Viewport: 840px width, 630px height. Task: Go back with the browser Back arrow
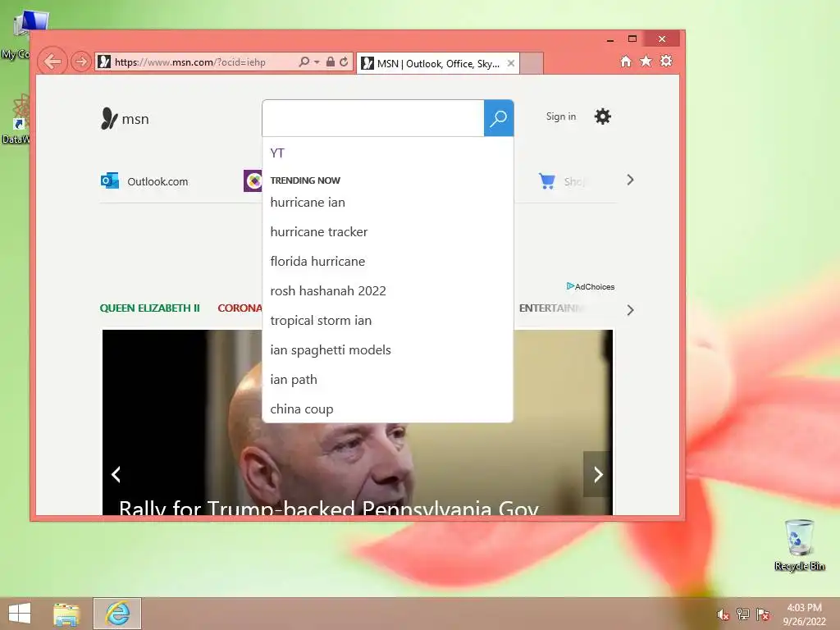(52, 62)
